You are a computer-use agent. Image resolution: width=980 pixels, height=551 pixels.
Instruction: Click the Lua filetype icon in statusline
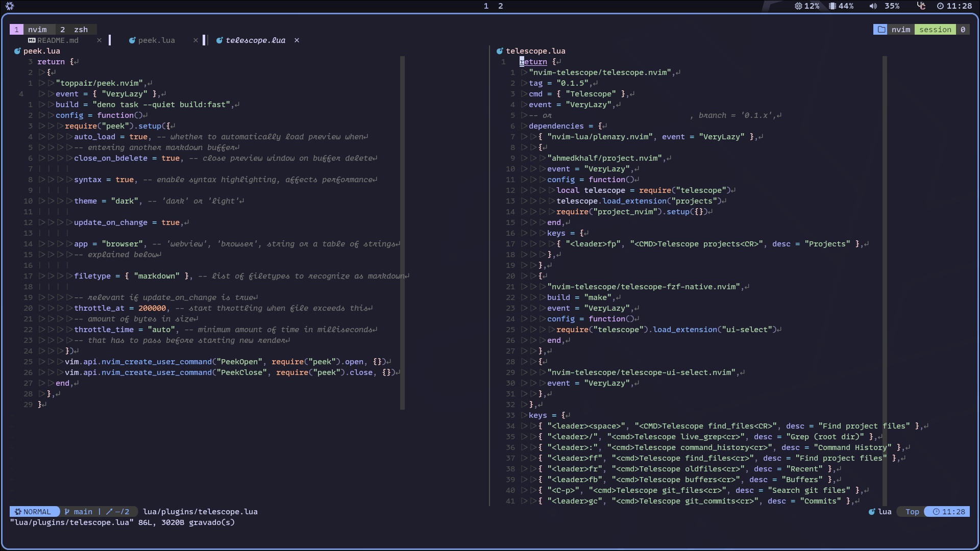(x=872, y=512)
